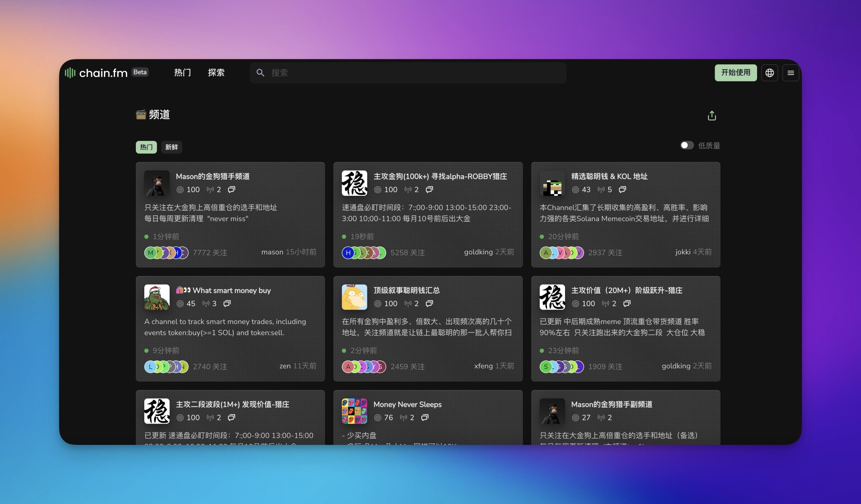
Task: Click the chat icon on 顶级叙事聪明钱汇总 card
Action: coord(429,303)
